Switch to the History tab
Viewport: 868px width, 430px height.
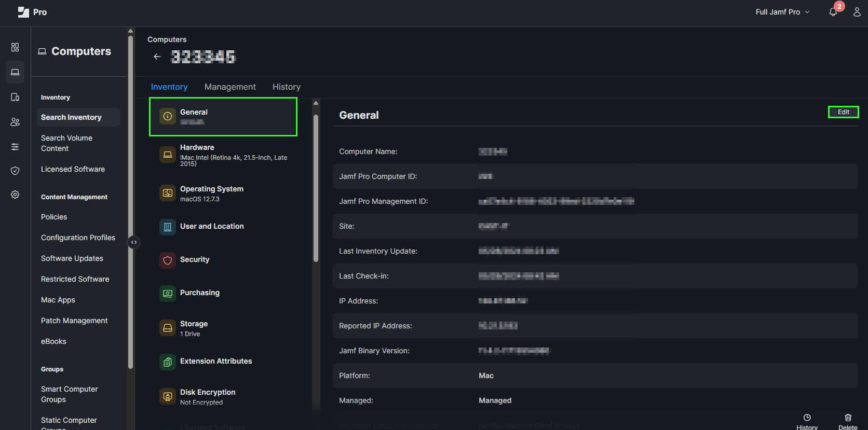click(286, 87)
